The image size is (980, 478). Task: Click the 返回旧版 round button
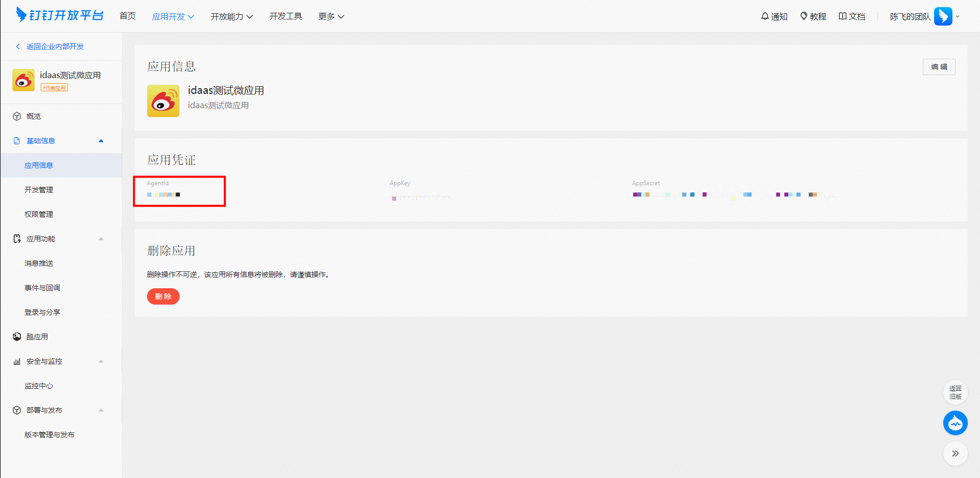pos(955,392)
